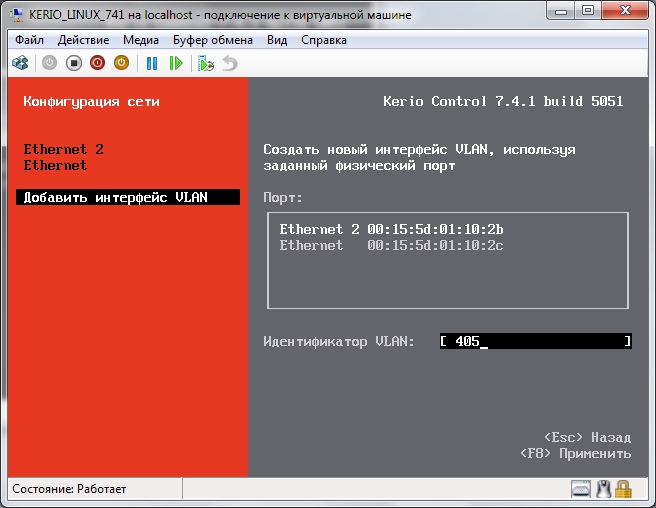656x508 pixels.
Task: Close the virtual machine connection window
Action: 625,11
